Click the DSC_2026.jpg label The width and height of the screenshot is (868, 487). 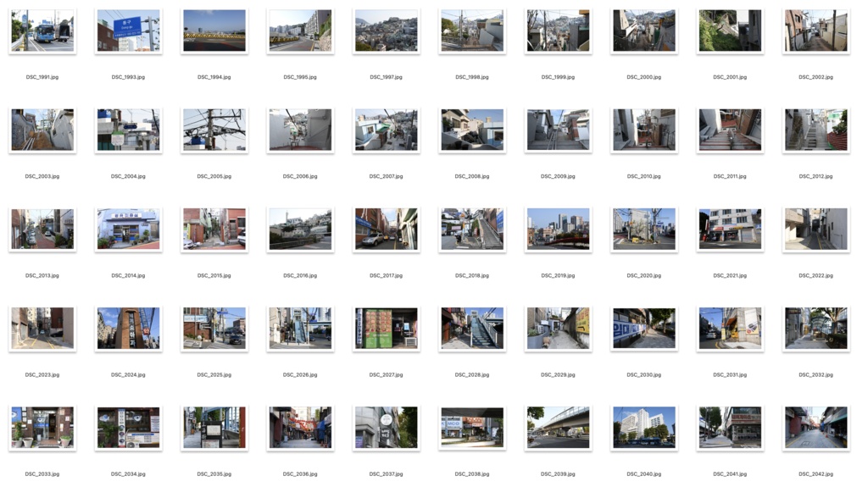300,375
